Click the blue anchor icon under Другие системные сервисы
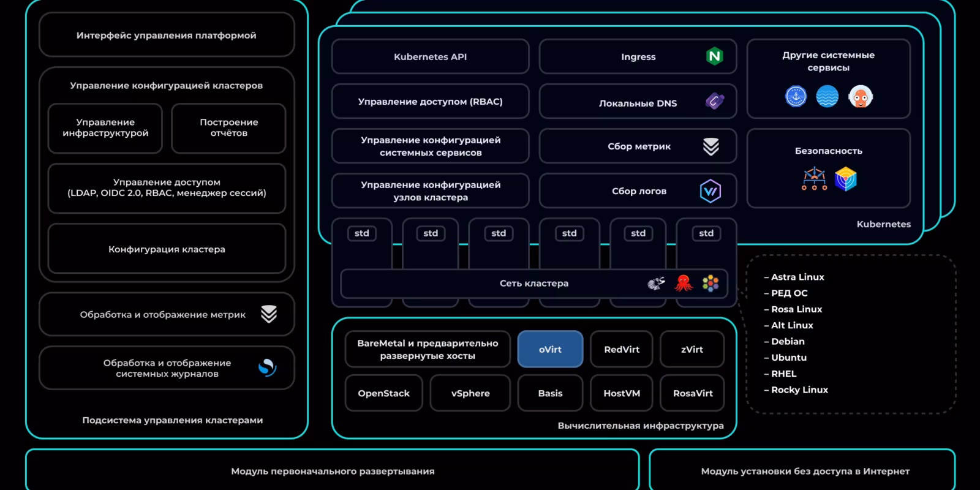980x490 pixels. coord(796,97)
